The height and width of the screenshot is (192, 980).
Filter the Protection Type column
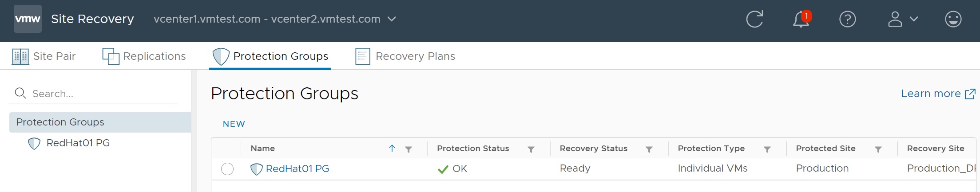(x=767, y=149)
